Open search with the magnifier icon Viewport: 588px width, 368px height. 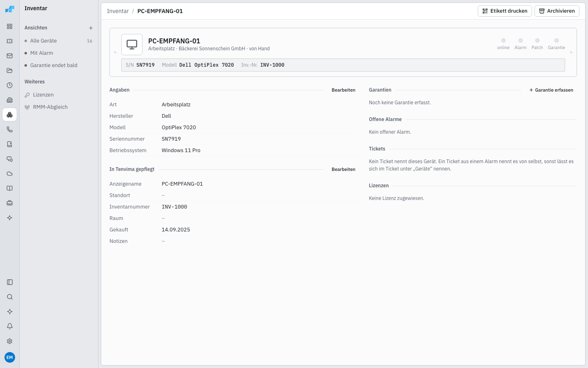[x=10, y=297]
